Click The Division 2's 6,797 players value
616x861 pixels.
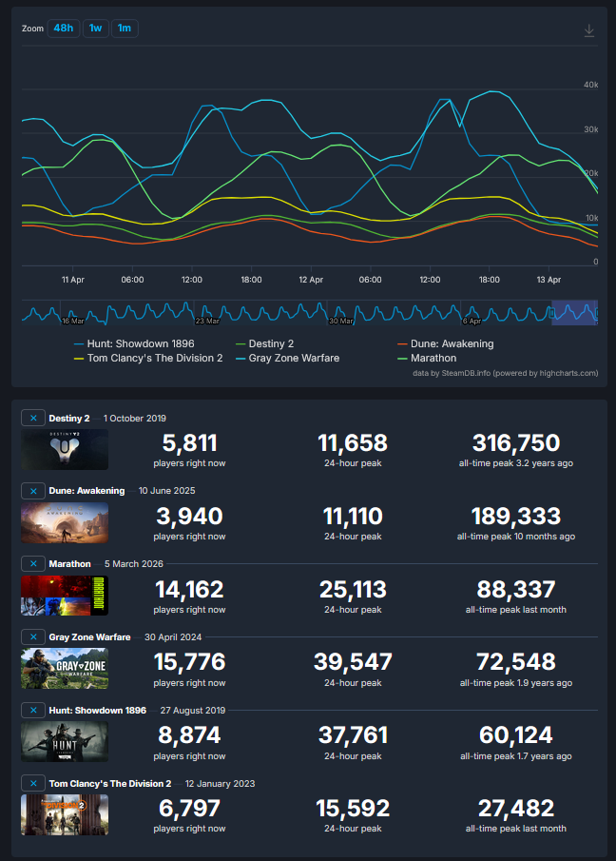[189, 809]
